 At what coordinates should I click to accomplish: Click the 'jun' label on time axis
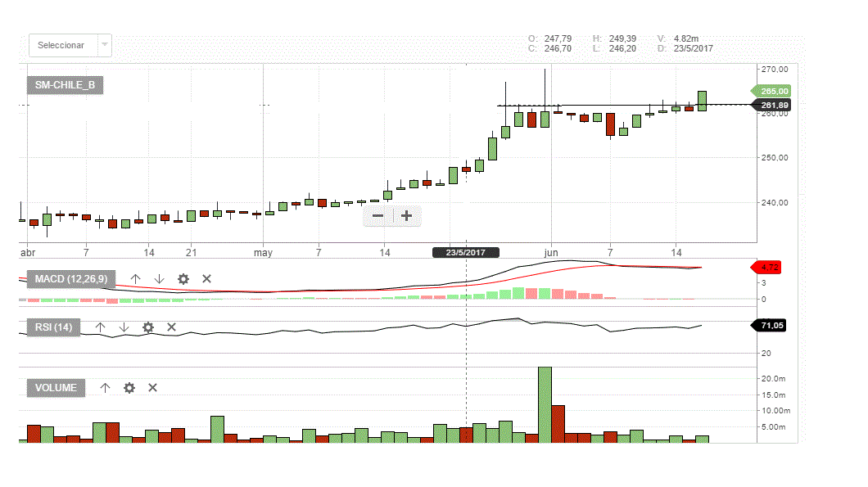[x=551, y=253]
